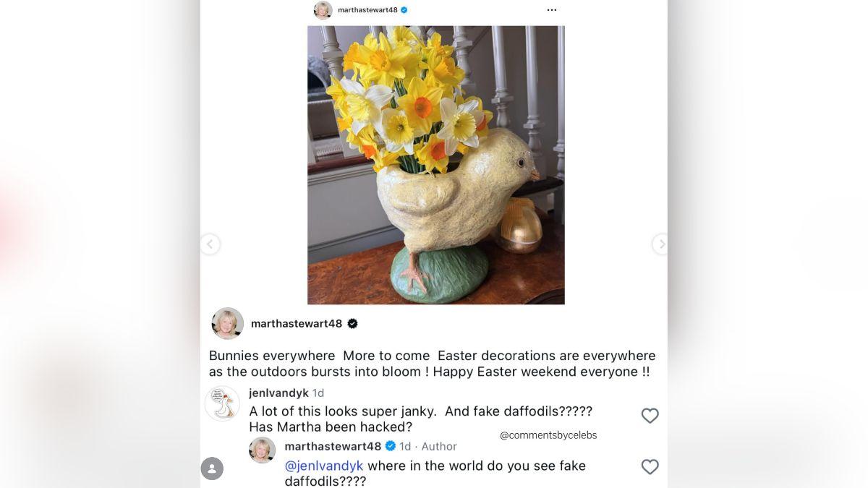Viewport: 868px width, 488px height.
Task: Click the verified checkmark on Martha's reply
Action: click(390, 446)
